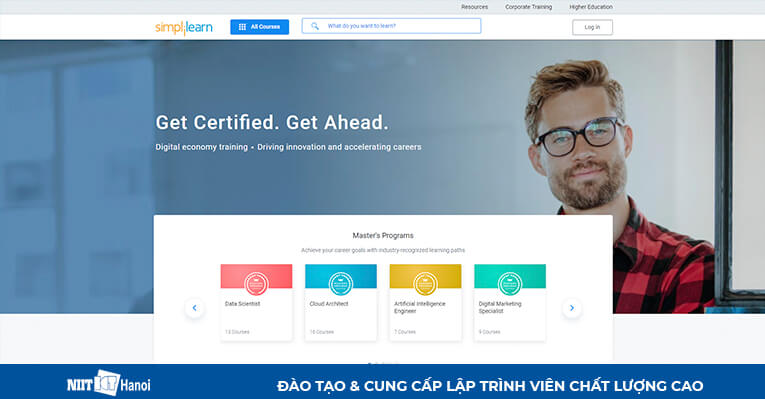Open the Data Scientist program card
This screenshot has height=399, width=765.
(x=256, y=302)
